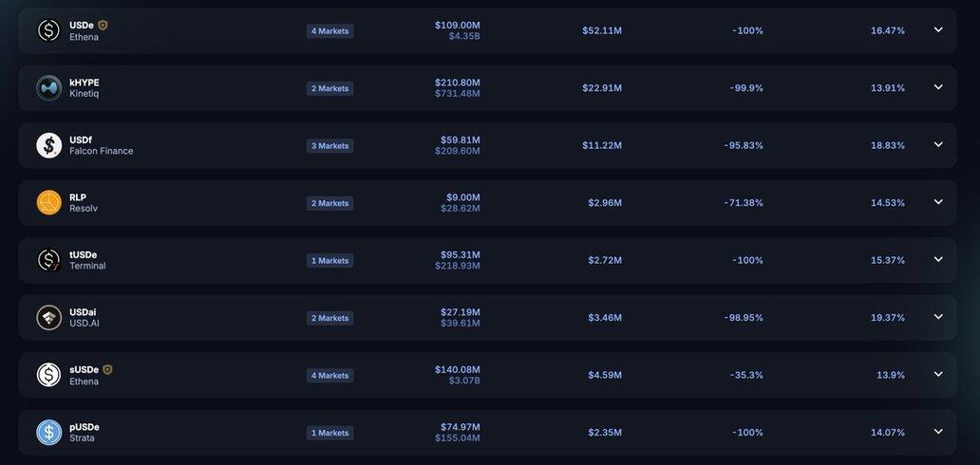Click the USDe Ethena token icon
Image resolution: width=980 pixels, height=465 pixels.
click(48, 30)
